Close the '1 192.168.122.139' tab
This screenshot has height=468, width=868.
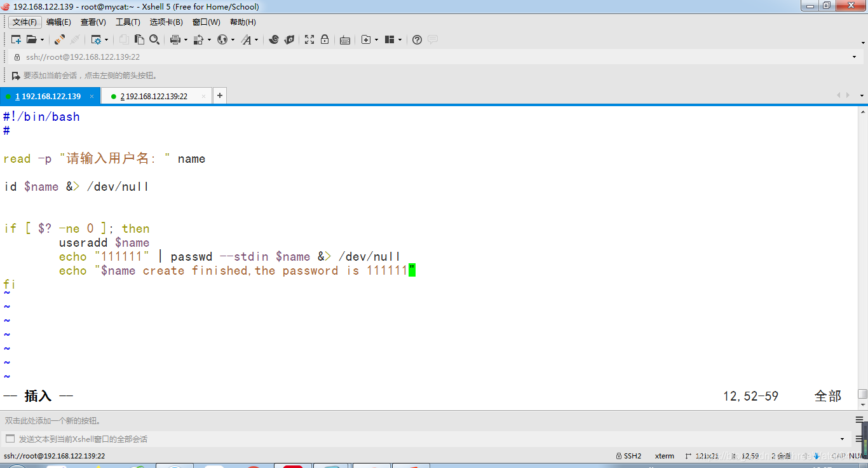coord(92,97)
